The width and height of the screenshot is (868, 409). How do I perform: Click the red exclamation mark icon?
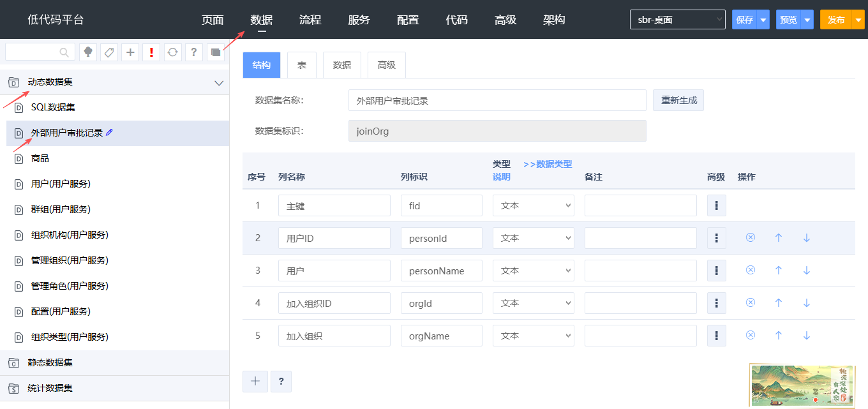click(x=151, y=52)
